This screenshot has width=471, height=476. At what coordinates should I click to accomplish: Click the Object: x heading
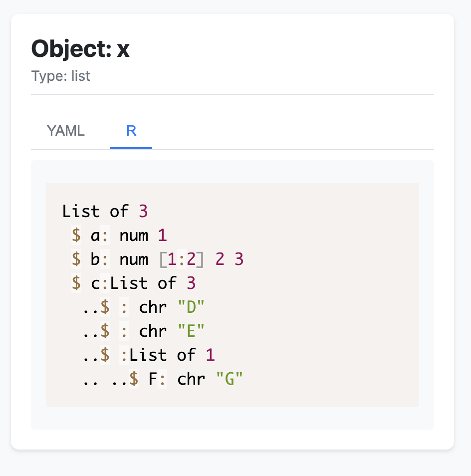[80, 49]
